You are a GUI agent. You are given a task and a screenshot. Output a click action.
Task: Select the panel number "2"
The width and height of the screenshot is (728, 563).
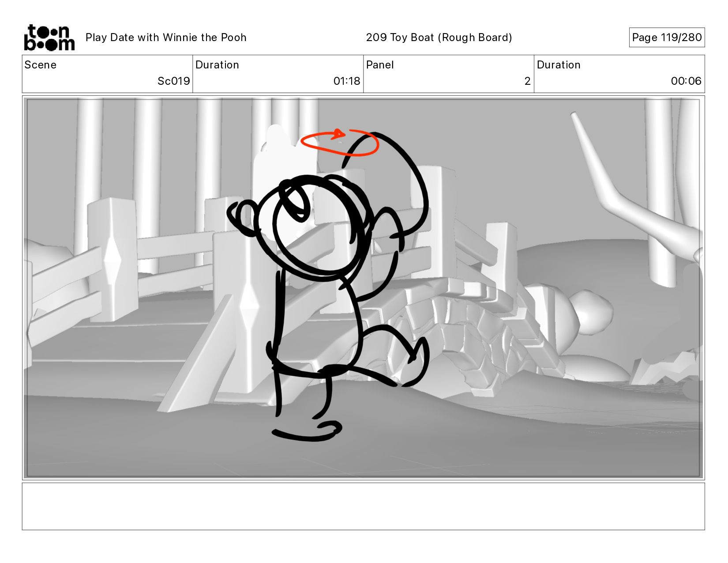tap(527, 81)
